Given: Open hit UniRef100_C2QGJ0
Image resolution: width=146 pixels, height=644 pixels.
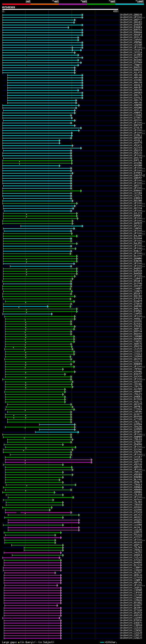Looking at the screenshot, I should click(131, 638).
